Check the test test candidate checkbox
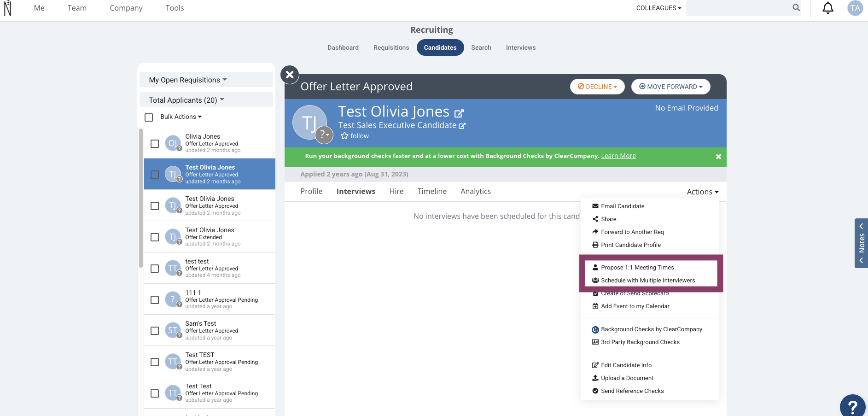 coord(155,269)
